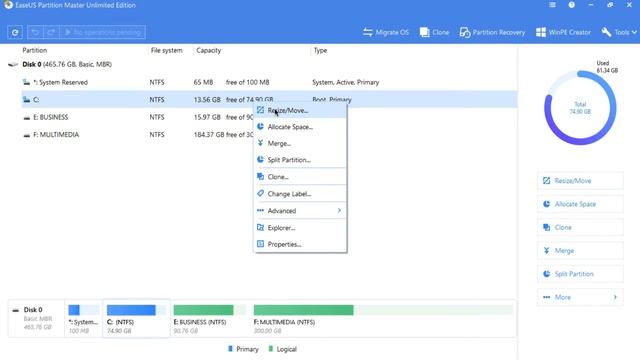Select the System Reserved partition row
Image resolution: width=640 pixels, height=360 pixels.
269,82
